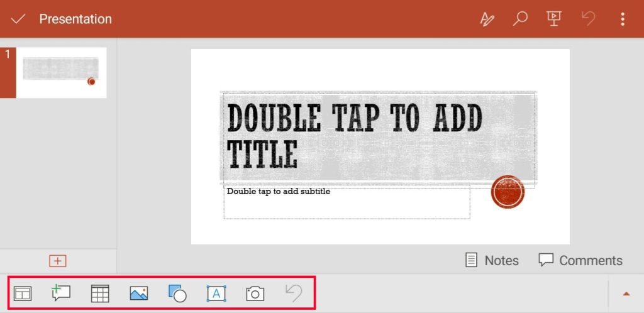Start slideshow with the present icon

(553, 18)
